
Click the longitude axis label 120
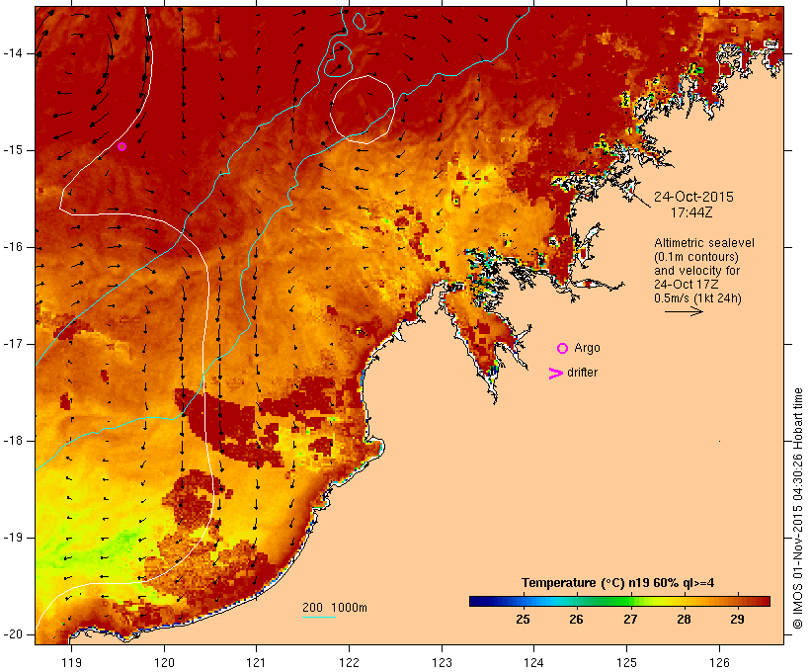coord(164,662)
